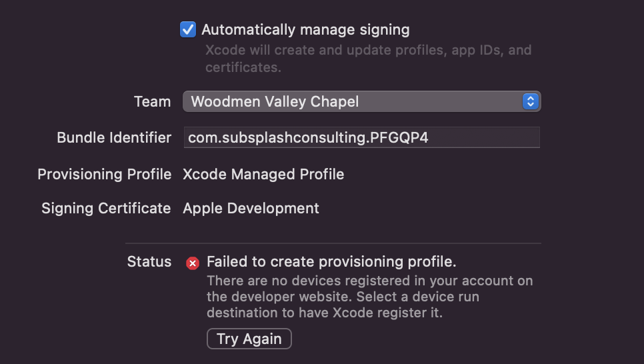
Task: Click into the Bundle Identifier text field
Action: [361, 138]
